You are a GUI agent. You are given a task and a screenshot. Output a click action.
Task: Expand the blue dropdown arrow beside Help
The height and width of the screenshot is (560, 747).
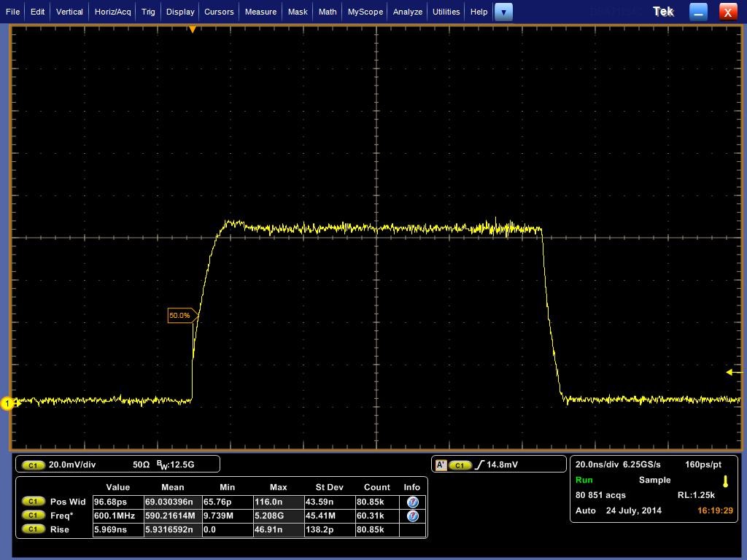click(503, 12)
